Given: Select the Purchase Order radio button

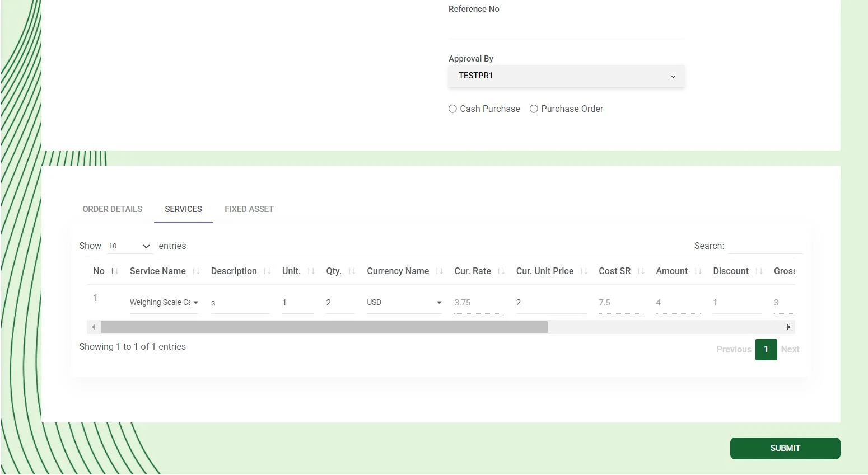Looking at the screenshot, I should (534, 109).
